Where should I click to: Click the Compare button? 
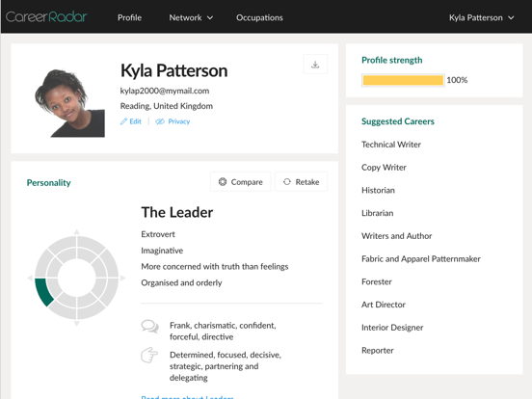pos(241,182)
